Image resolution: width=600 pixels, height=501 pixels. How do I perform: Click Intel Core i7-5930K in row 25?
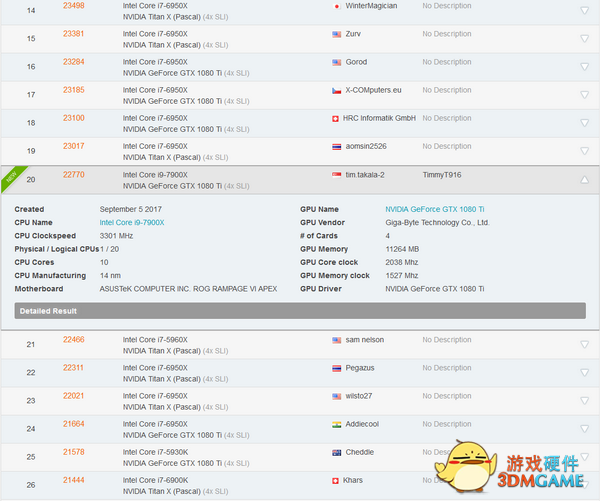[x=155, y=452]
